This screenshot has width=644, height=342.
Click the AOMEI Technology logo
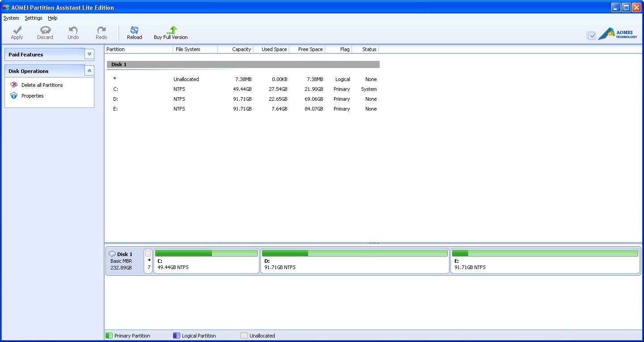click(618, 34)
